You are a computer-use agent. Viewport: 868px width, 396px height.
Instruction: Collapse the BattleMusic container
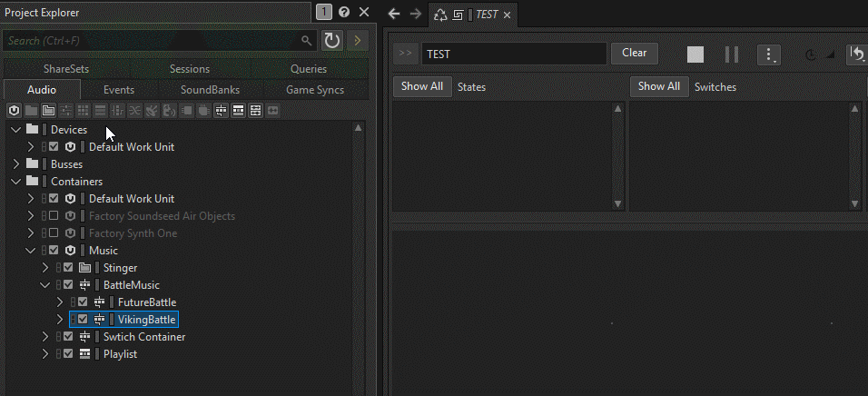pyautogui.click(x=45, y=285)
